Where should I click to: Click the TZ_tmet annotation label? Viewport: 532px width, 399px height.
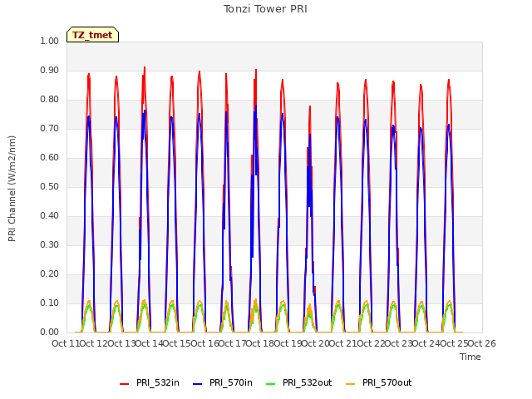tap(92, 35)
